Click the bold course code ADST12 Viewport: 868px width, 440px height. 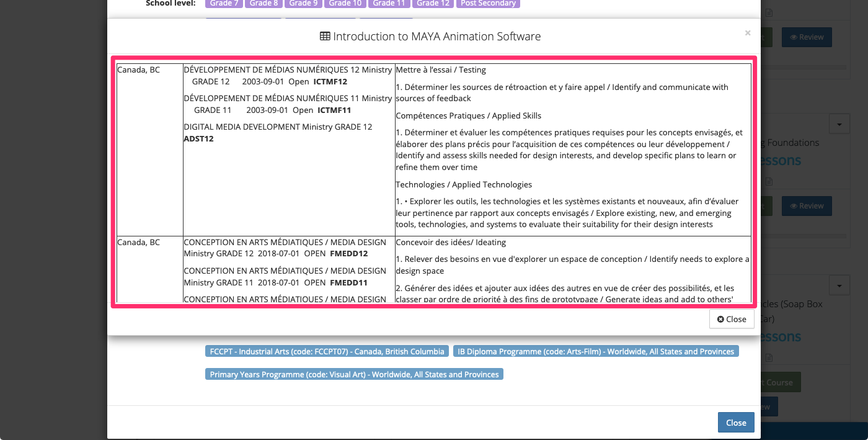point(198,138)
